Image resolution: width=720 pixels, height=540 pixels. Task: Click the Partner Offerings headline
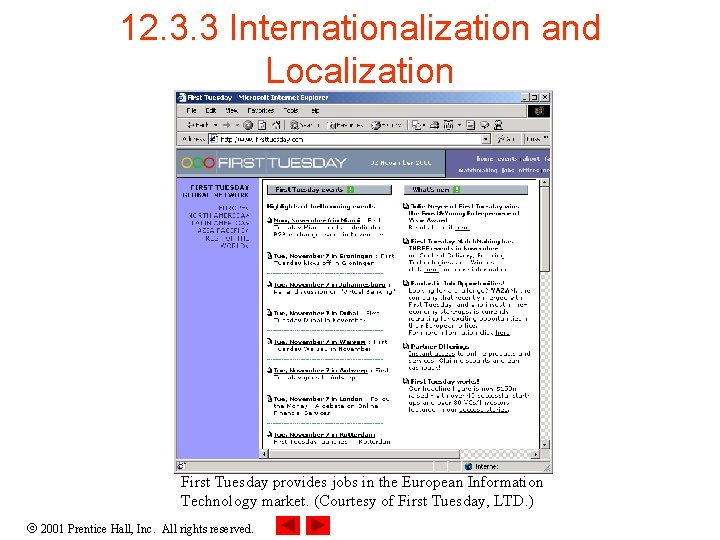(439, 346)
